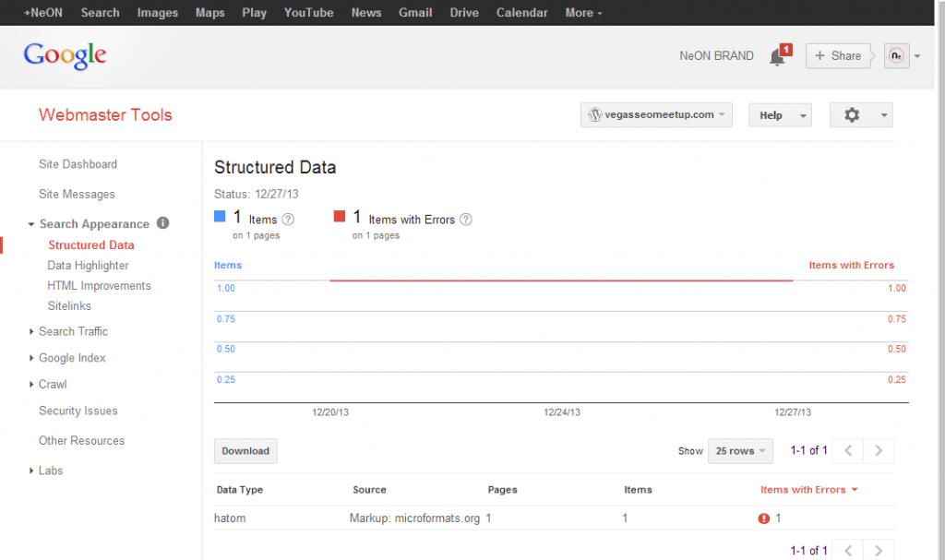945x560 pixels.
Task: Click red Items with Errors chart label
Action: [851, 265]
